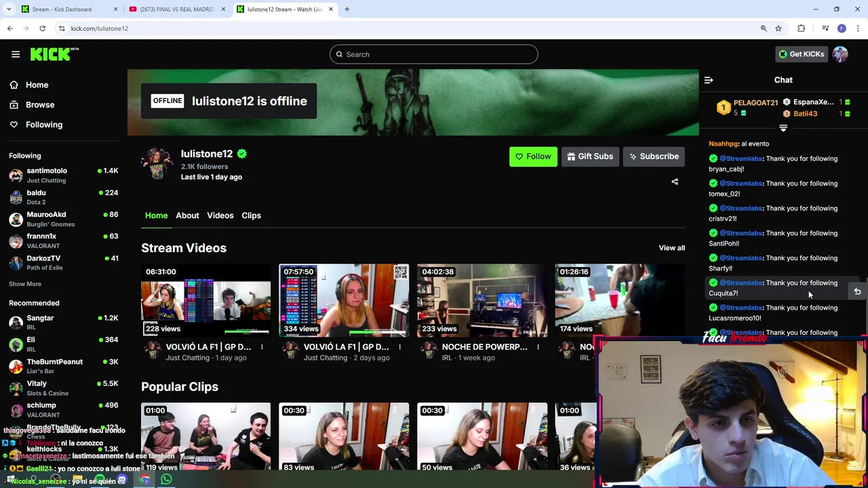Open Sangtar recommended channel
The image size is (868, 488).
[64, 323]
